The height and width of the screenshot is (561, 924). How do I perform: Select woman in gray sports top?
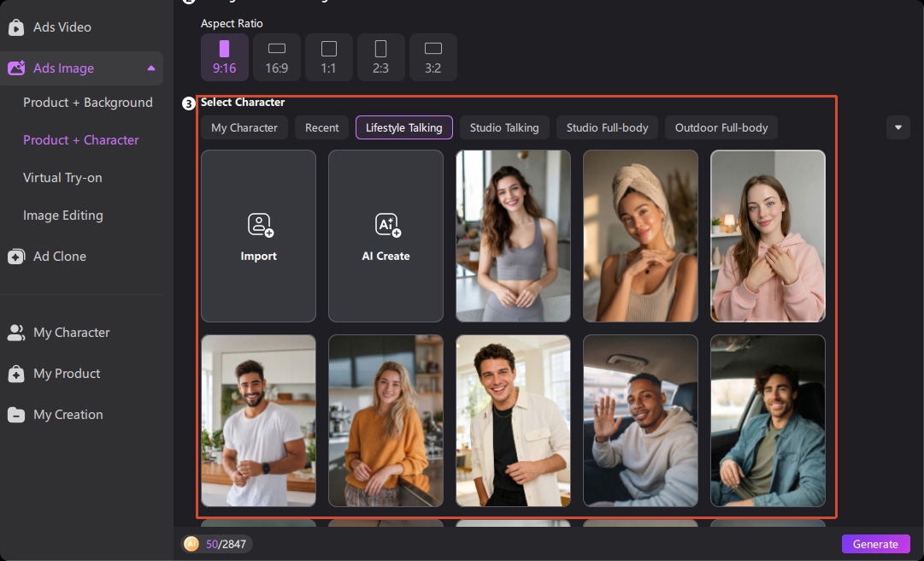pos(513,236)
